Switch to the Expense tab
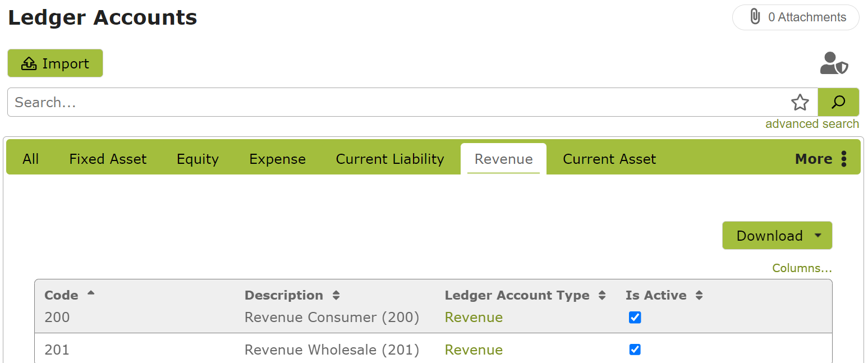This screenshot has width=868, height=363. [x=277, y=159]
